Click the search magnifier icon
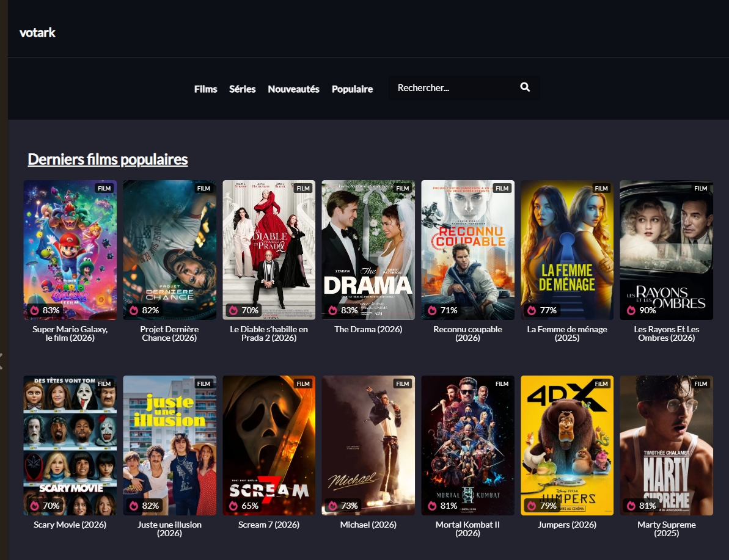The width and height of the screenshot is (729, 560). tap(525, 87)
